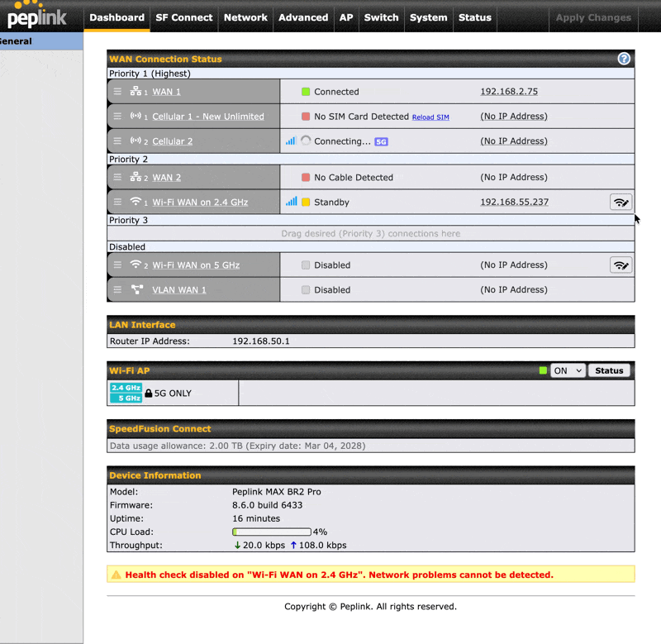Image resolution: width=661 pixels, height=644 pixels.
Task: Select General in the sidebar
Action: click(41, 41)
